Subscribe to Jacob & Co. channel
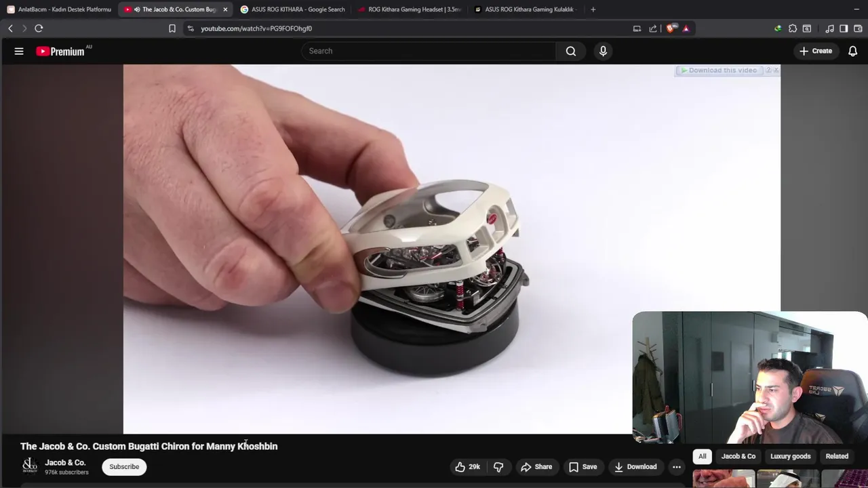Image resolution: width=868 pixels, height=488 pixels. click(x=124, y=466)
